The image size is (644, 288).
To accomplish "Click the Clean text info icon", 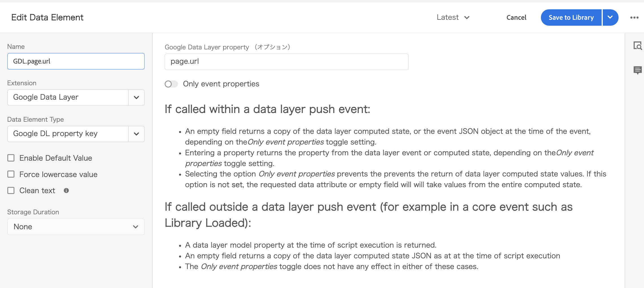I will (x=66, y=191).
